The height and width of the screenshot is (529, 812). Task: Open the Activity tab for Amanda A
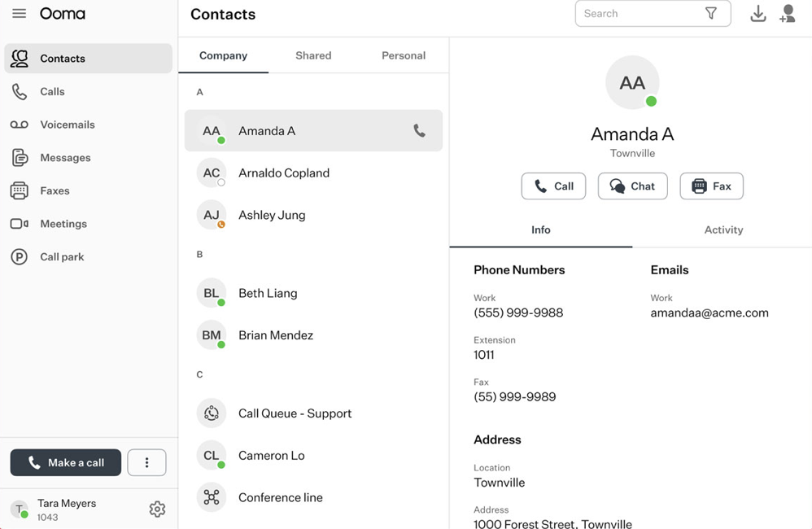pyautogui.click(x=723, y=230)
